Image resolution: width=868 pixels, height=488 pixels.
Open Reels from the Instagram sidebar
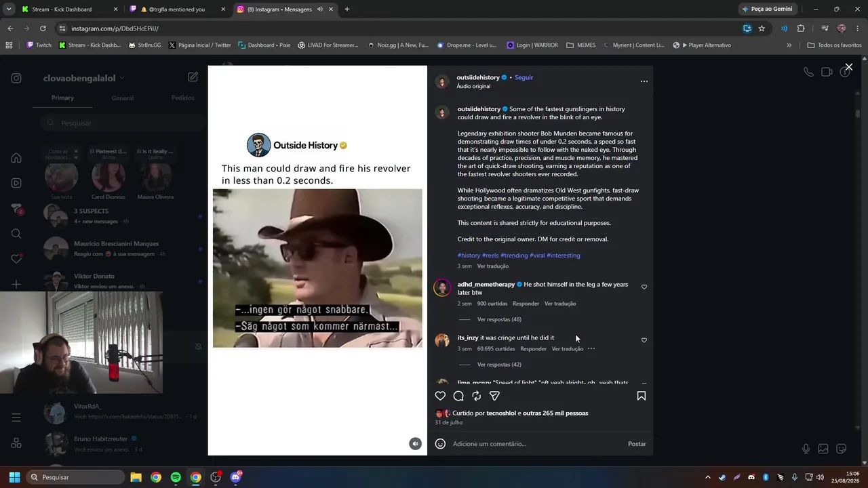point(16,183)
